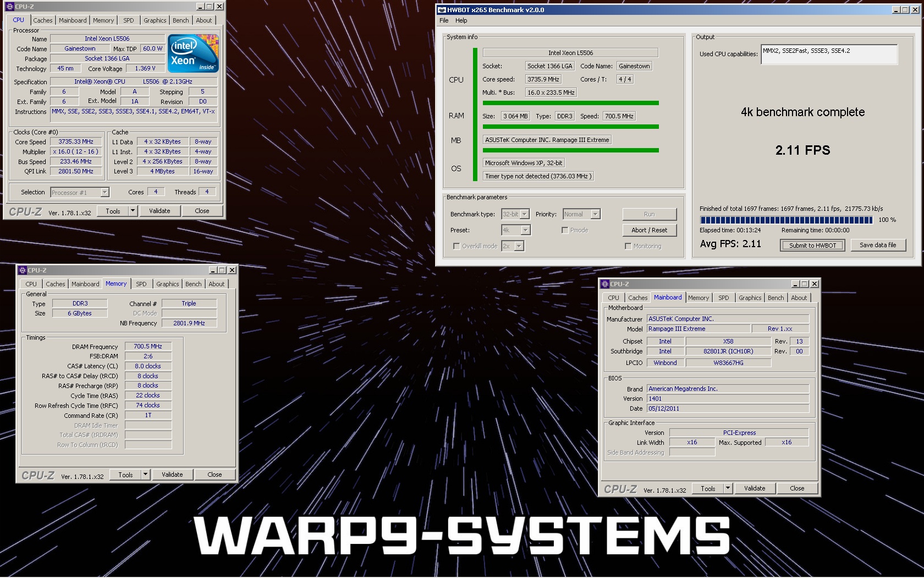Open the Priority Normal dropdown
924x578 pixels.
596,214
